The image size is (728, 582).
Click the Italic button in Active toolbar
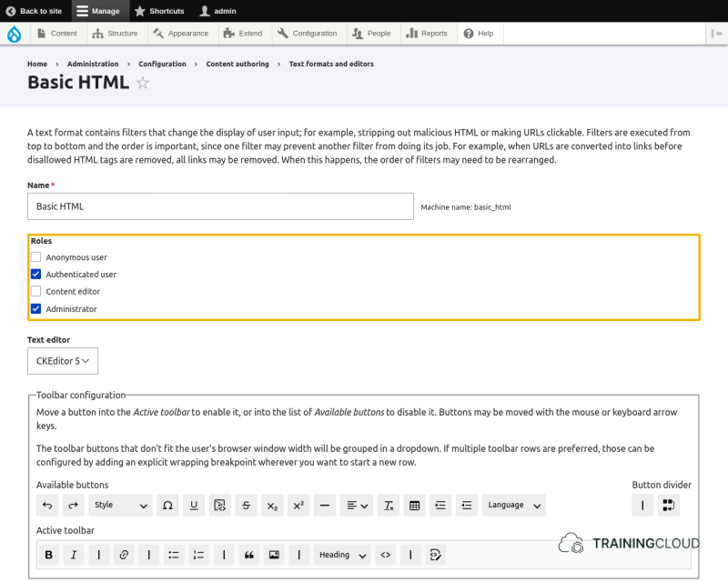(x=74, y=555)
